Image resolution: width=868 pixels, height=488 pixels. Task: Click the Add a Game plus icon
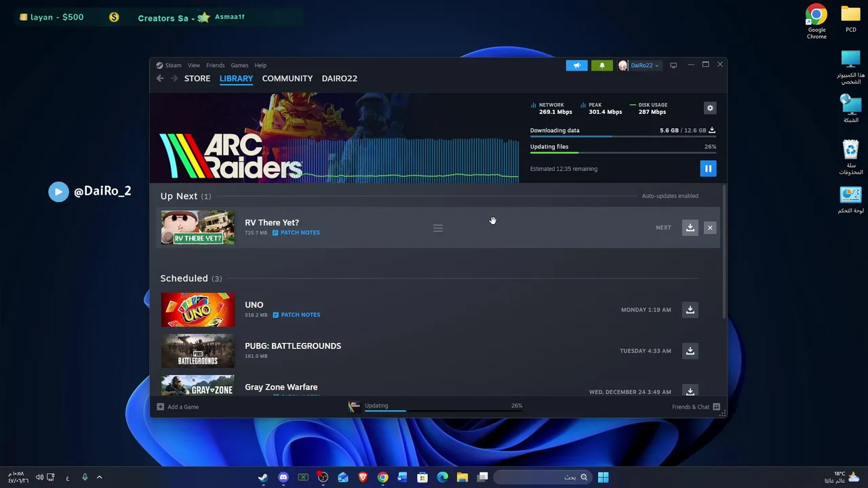pyautogui.click(x=160, y=407)
